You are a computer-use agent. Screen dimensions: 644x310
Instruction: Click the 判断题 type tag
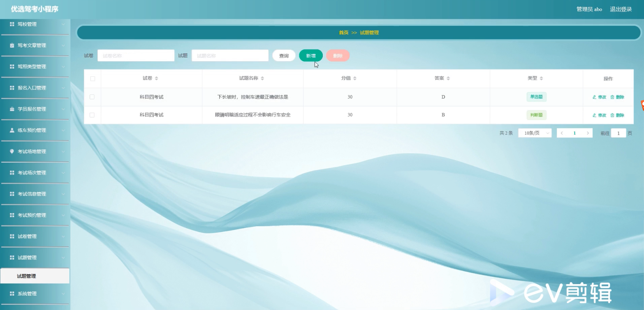tap(536, 115)
